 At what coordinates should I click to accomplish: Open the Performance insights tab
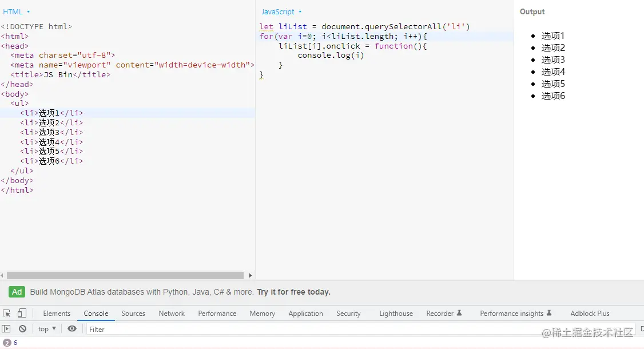click(516, 313)
